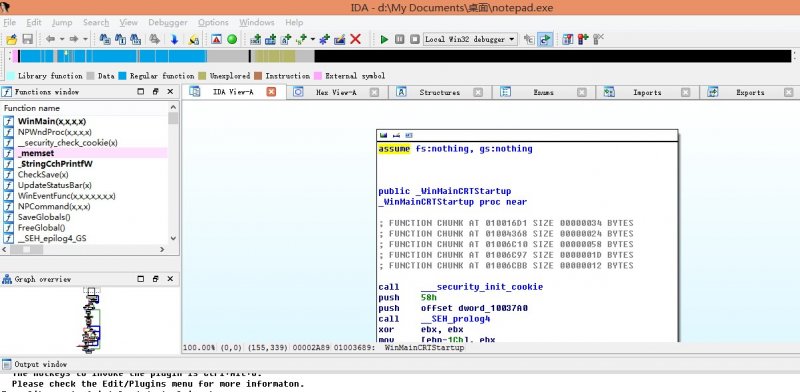Click the Functions window vertical scrollbar down arrow
The width and height of the screenshot is (800, 392).
[173, 238]
